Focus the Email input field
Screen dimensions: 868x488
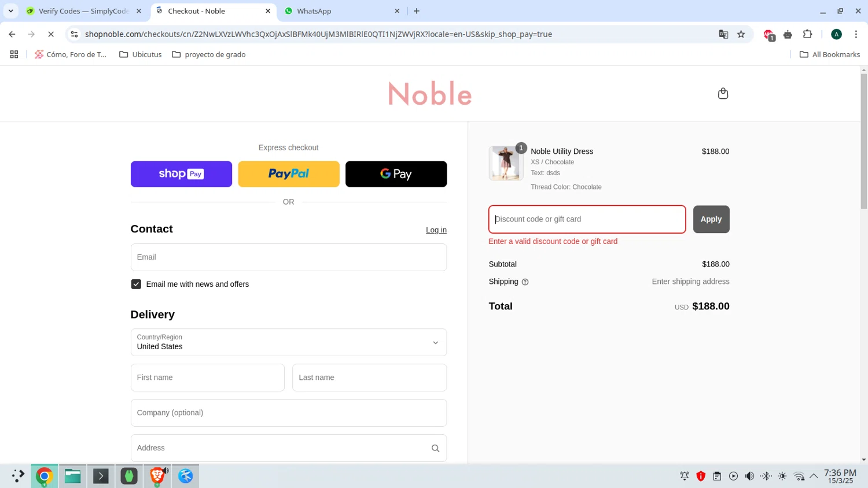coord(288,257)
